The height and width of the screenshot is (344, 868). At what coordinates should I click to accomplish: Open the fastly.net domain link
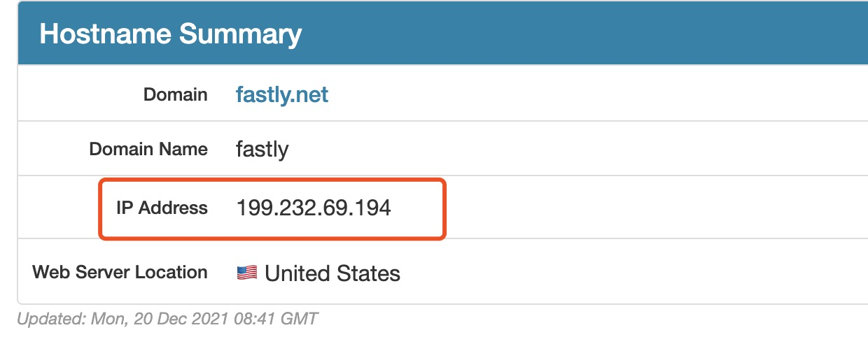282,94
